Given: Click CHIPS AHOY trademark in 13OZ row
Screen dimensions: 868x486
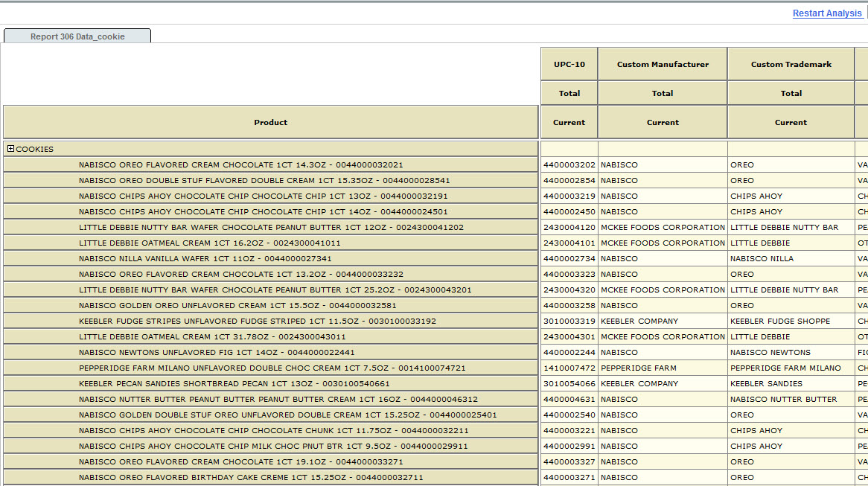Looking at the screenshot, I should click(791, 196).
